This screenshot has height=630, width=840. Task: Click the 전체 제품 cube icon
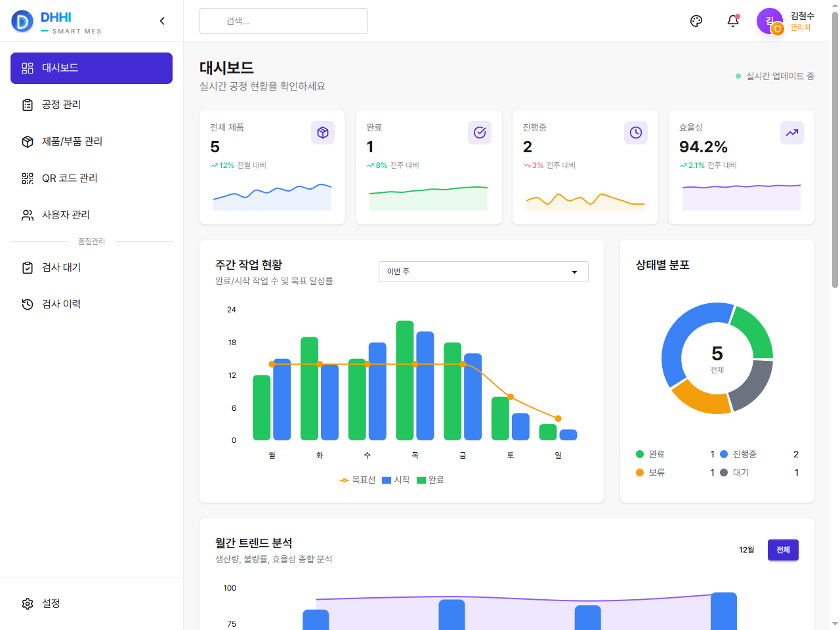323,133
